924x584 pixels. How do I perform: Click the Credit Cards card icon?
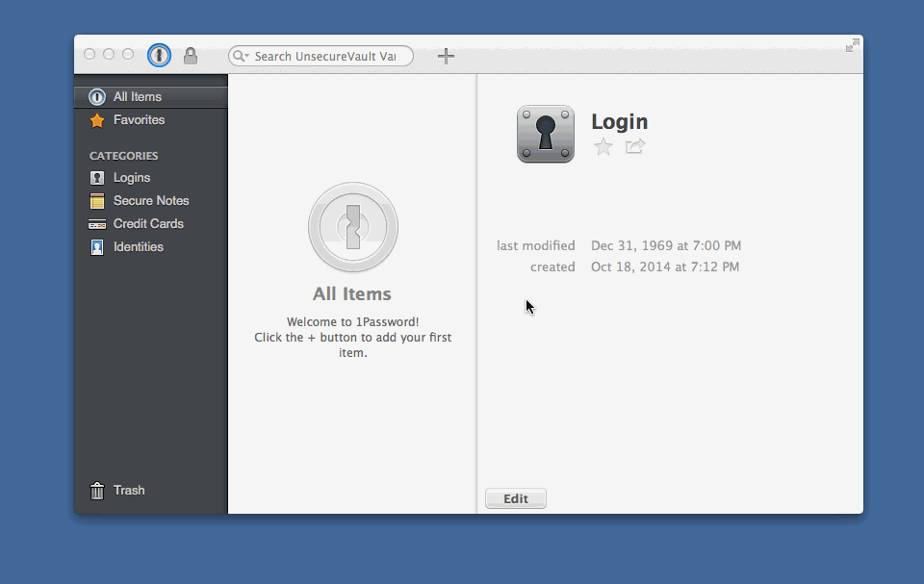click(97, 223)
